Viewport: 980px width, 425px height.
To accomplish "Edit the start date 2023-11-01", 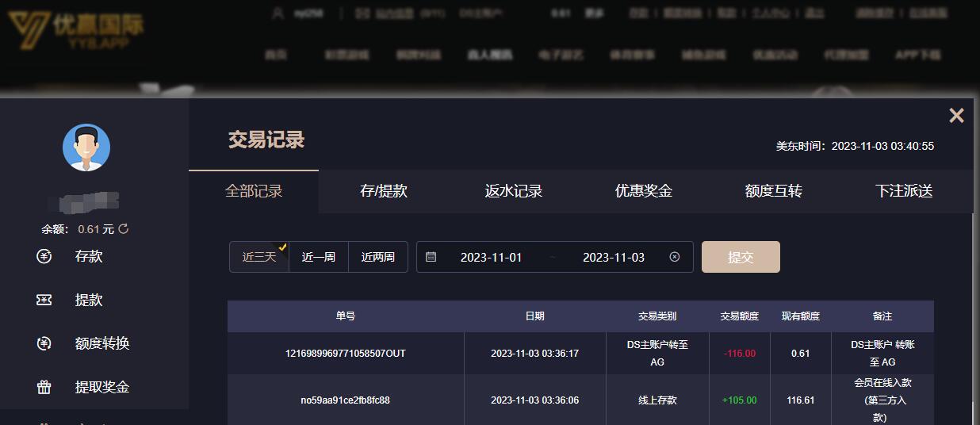I will [x=492, y=257].
